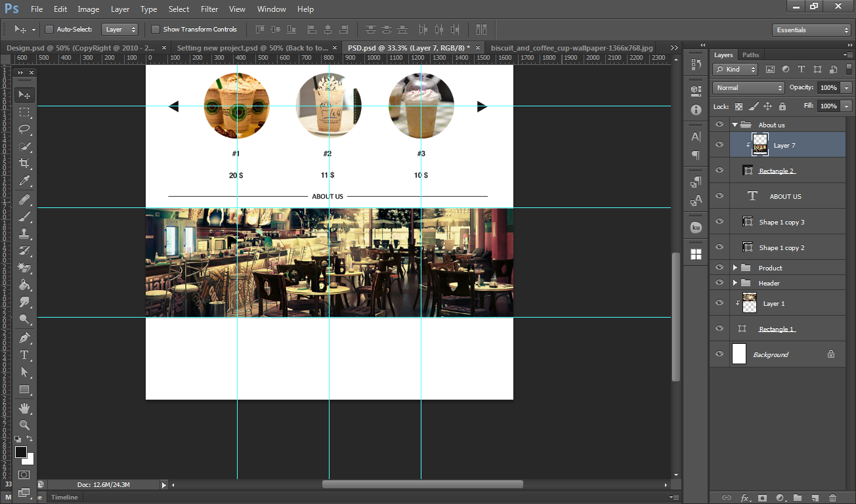Image resolution: width=856 pixels, height=504 pixels.
Task: Enable Show Transform Controls checkbox
Action: click(x=156, y=30)
